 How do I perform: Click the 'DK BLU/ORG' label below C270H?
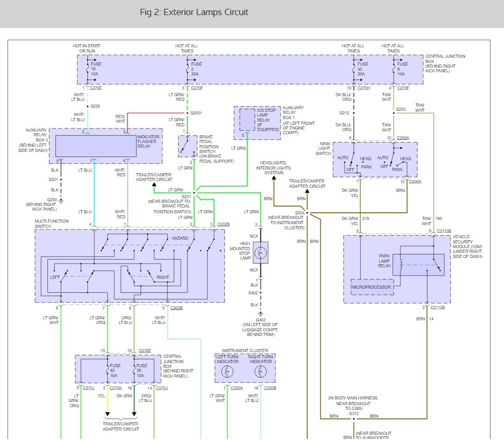coord(343,97)
